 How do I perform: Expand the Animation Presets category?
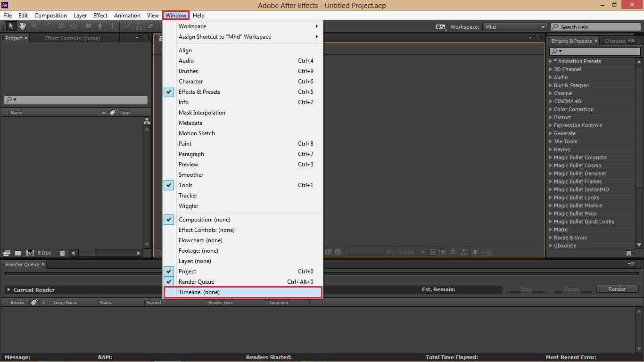pos(550,61)
